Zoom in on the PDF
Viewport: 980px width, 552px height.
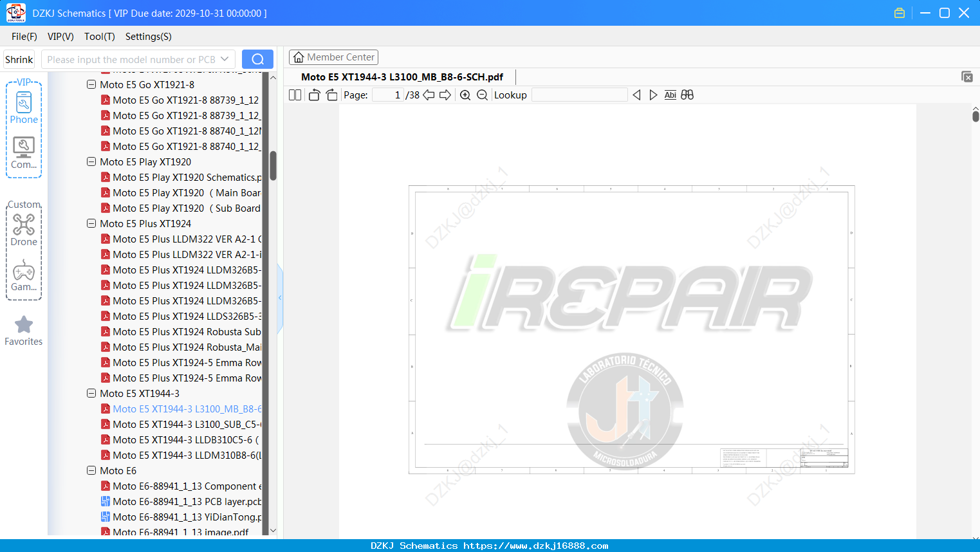pyautogui.click(x=465, y=95)
